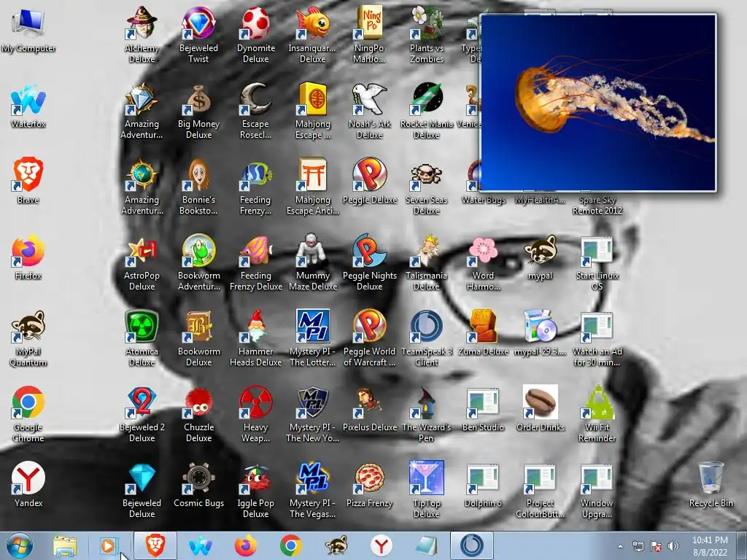This screenshot has width=747, height=560.
Task: Click the Mystery PI The Lottery icon
Action: [x=312, y=338]
